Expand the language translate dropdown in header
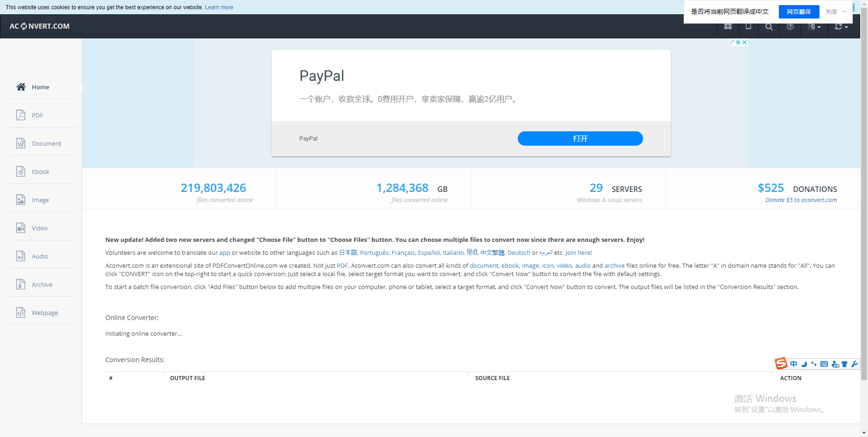This screenshot has width=868, height=437. coord(814,27)
